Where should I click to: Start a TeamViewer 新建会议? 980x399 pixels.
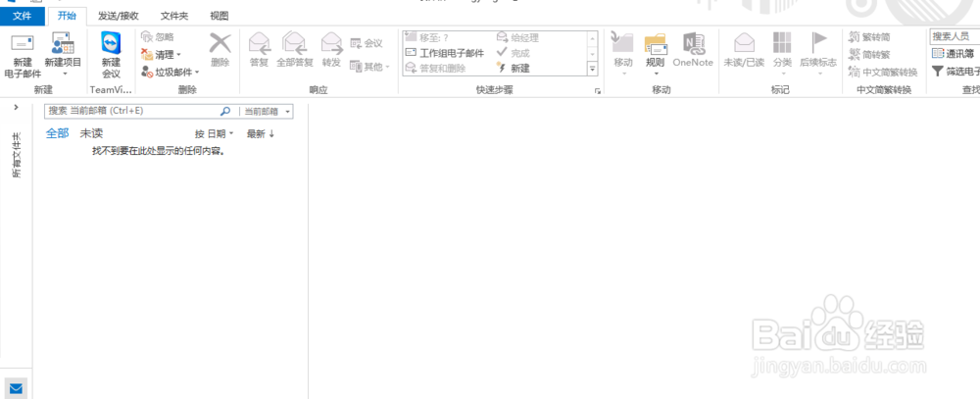tap(111, 57)
